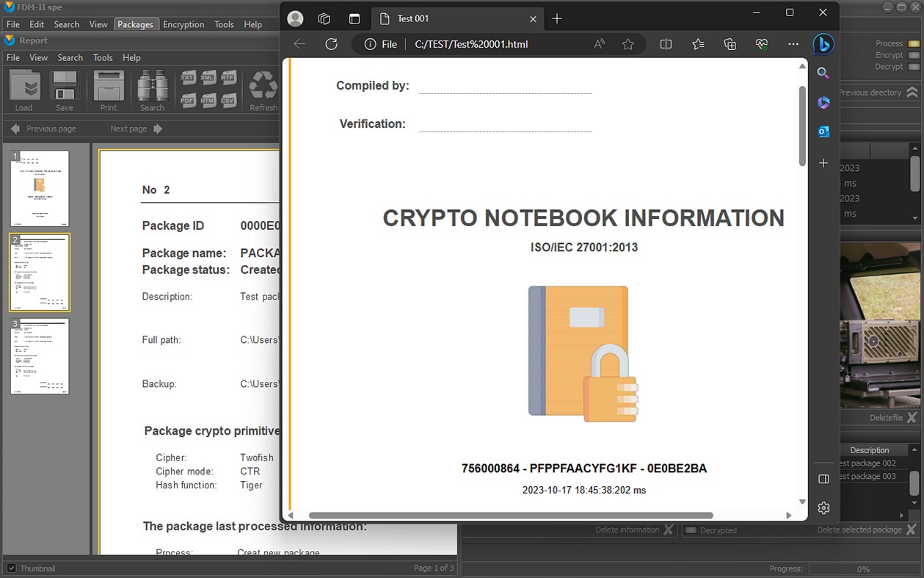Screen dimensions: 924x578
Task: Open a new browser tab
Action: (557, 18)
